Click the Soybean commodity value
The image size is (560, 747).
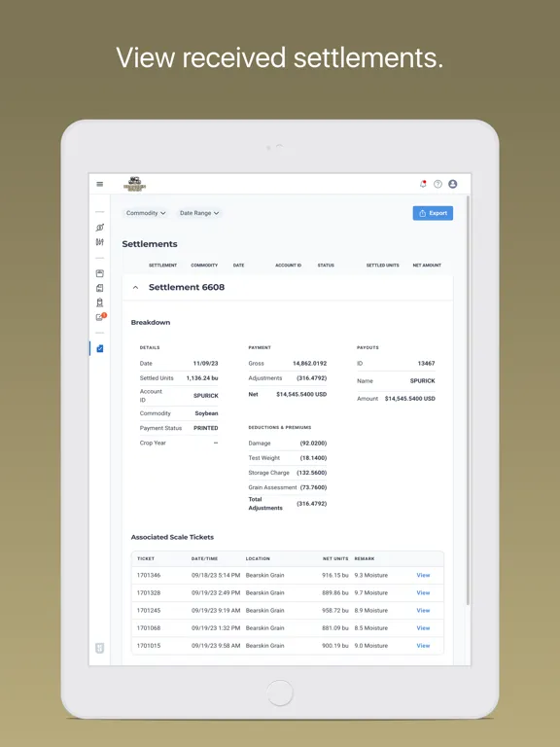tap(206, 413)
